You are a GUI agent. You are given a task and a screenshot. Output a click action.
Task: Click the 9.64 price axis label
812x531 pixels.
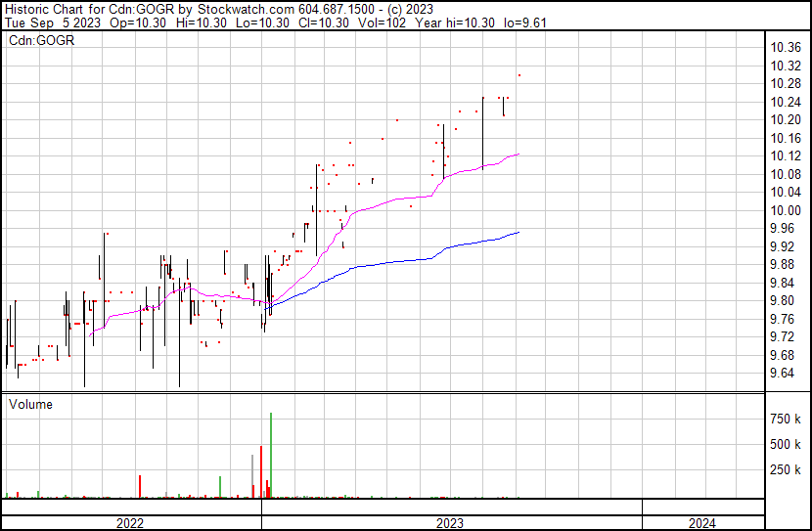point(783,373)
